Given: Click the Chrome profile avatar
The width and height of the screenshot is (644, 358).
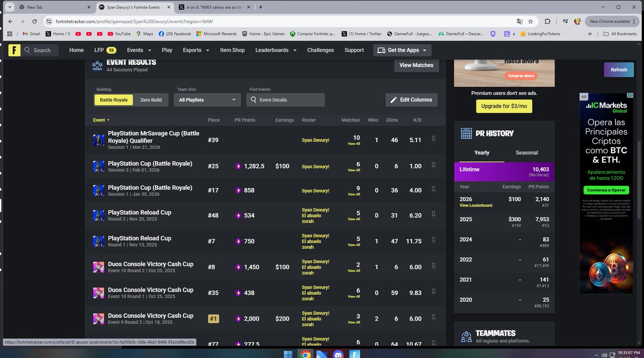Looking at the screenshot, I should pyautogui.click(x=577, y=21).
